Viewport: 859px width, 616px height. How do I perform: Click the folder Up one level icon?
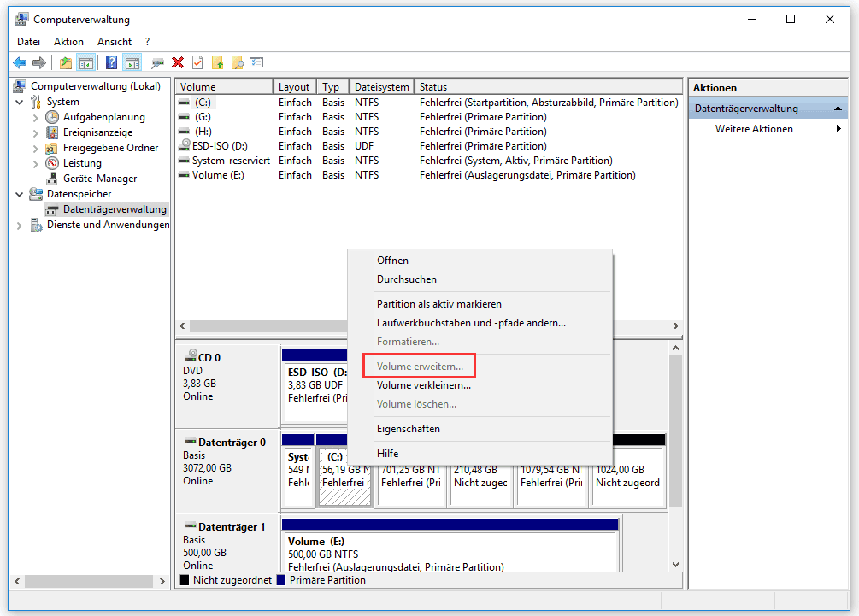(66, 63)
